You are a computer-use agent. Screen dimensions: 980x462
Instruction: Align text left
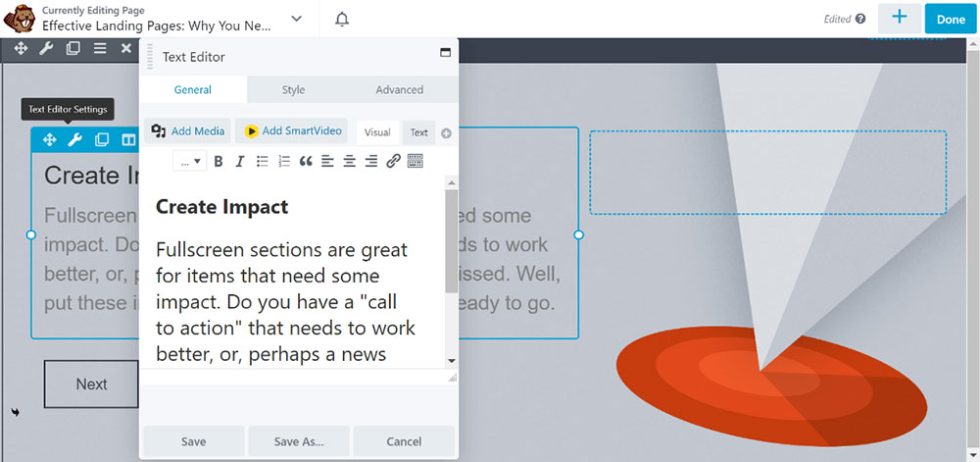coord(327,161)
